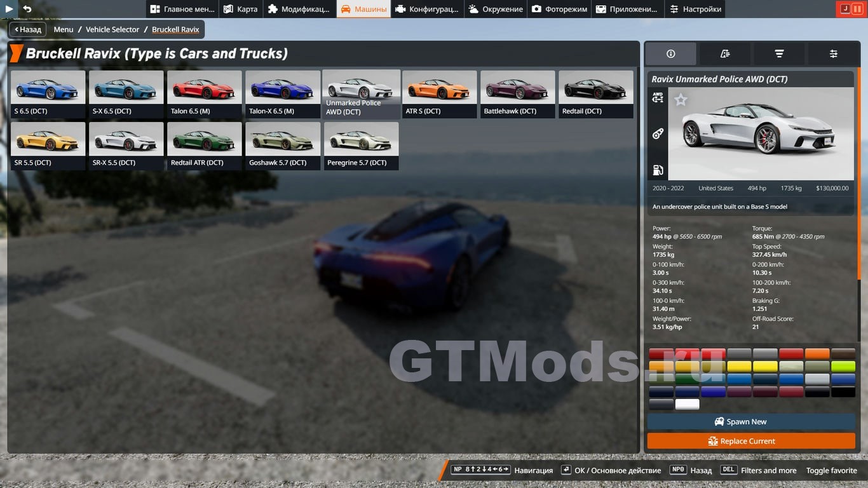Click Spawn New button
The height and width of the screenshot is (488, 868).
click(x=751, y=422)
